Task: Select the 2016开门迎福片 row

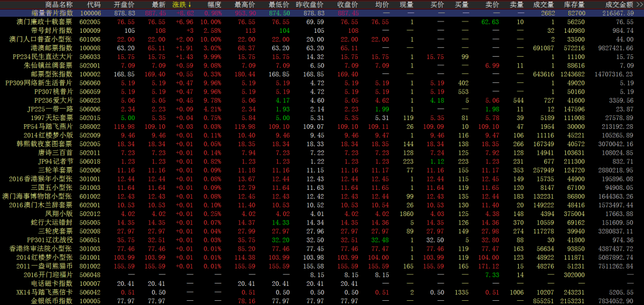Action: 322,275
